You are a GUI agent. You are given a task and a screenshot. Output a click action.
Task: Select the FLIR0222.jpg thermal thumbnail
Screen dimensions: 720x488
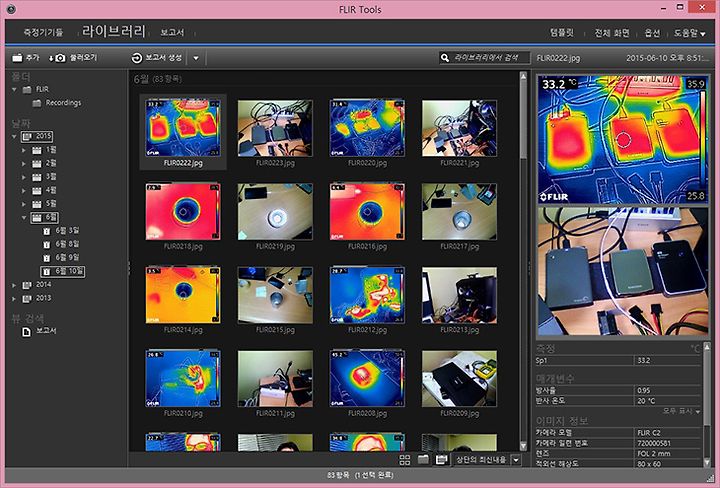(x=183, y=129)
